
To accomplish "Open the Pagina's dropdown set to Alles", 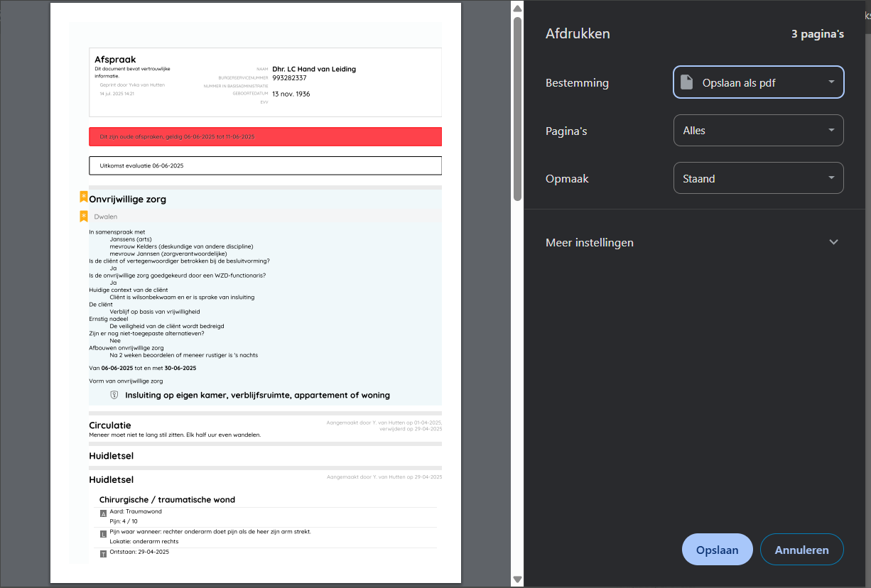I will tap(758, 131).
